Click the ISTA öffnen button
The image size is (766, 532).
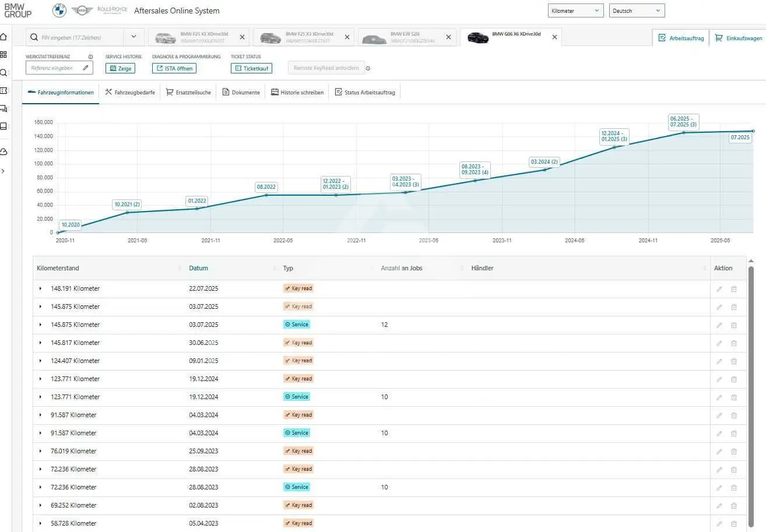coord(174,68)
